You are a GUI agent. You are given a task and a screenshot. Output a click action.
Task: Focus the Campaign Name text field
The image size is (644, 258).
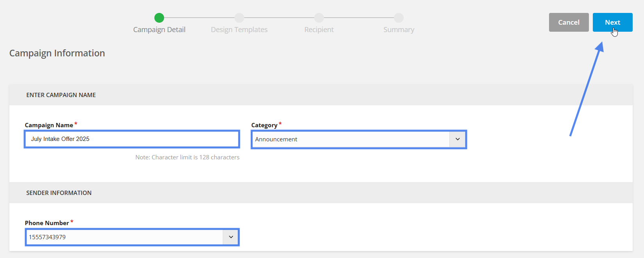(132, 139)
